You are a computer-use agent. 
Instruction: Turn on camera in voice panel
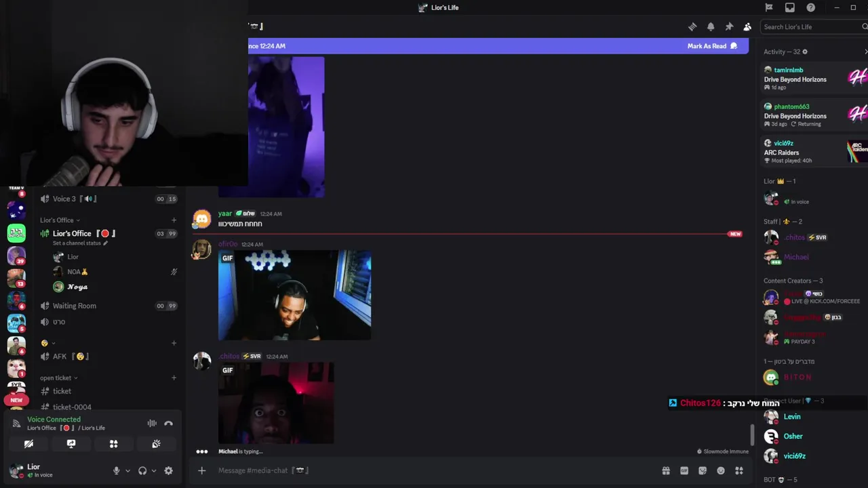click(x=28, y=444)
